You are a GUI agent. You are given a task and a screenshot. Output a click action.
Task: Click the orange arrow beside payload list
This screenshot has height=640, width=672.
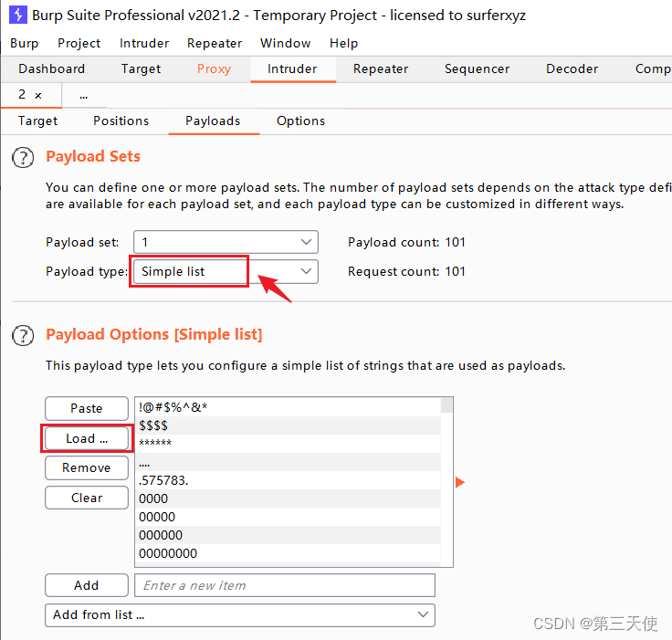click(x=459, y=482)
